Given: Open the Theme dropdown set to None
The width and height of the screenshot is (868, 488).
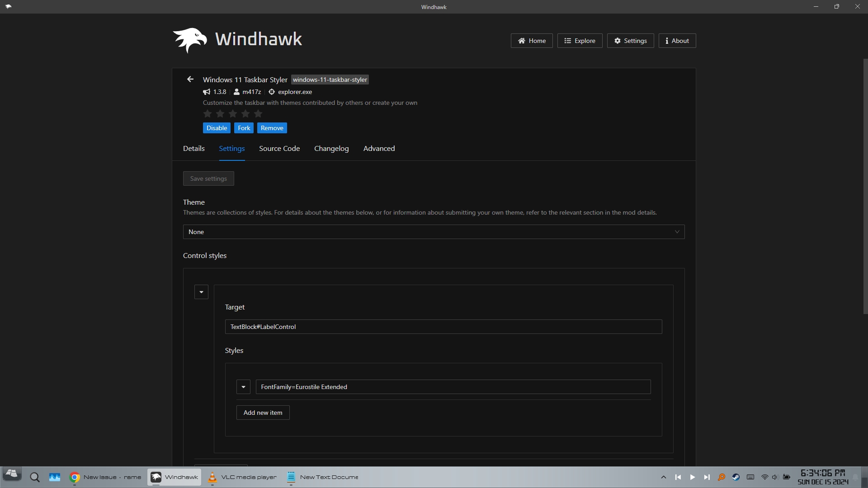Looking at the screenshot, I should click(x=434, y=232).
